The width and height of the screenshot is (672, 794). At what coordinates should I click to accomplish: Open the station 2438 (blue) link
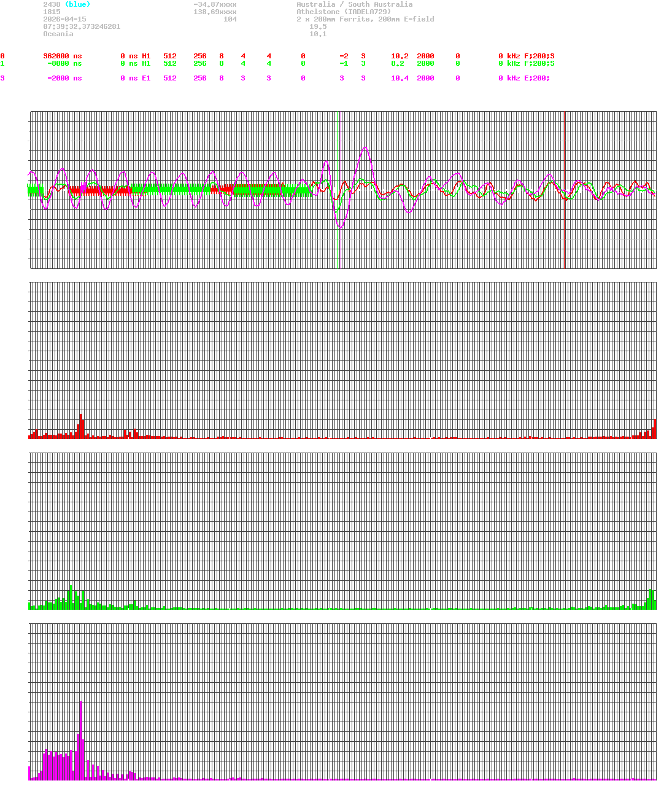pos(66,4)
